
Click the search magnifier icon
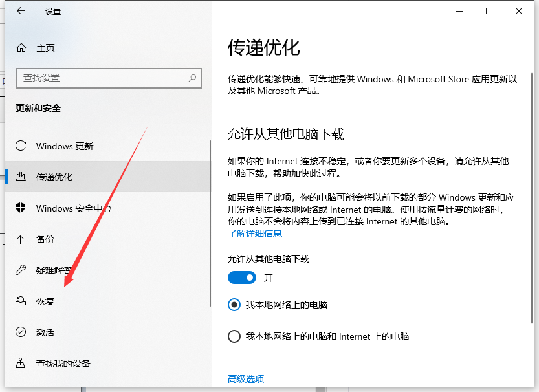192,78
